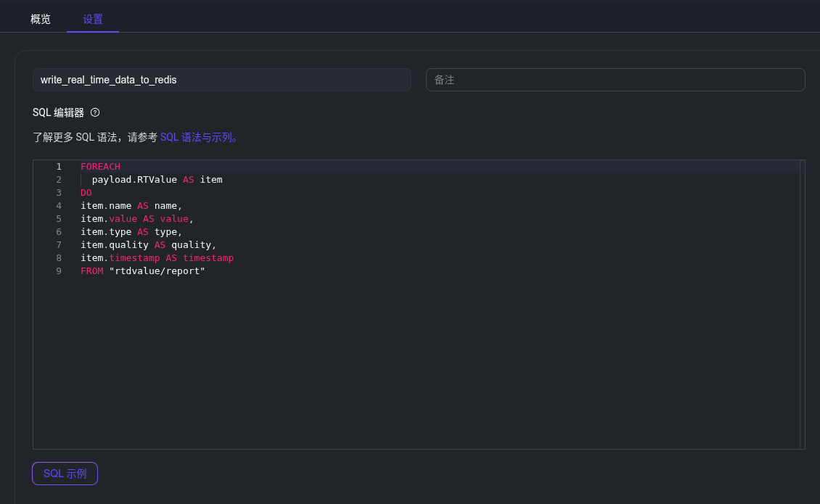The height and width of the screenshot is (504, 820).
Task: Place cursor on payload.RTValue AS item line
Action: tap(157, 180)
